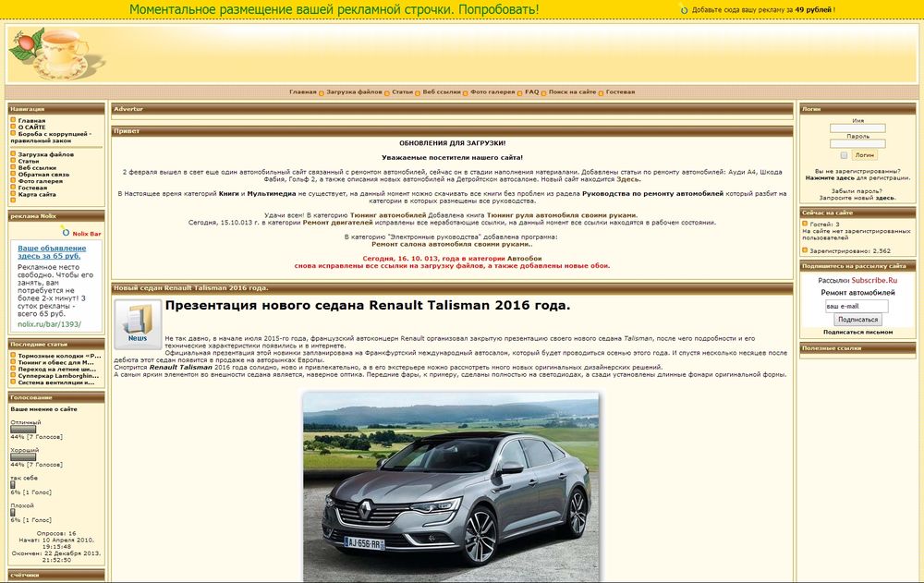Click the teacup site logo
Viewport: 924px width, 583px height.
coord(56,54)
